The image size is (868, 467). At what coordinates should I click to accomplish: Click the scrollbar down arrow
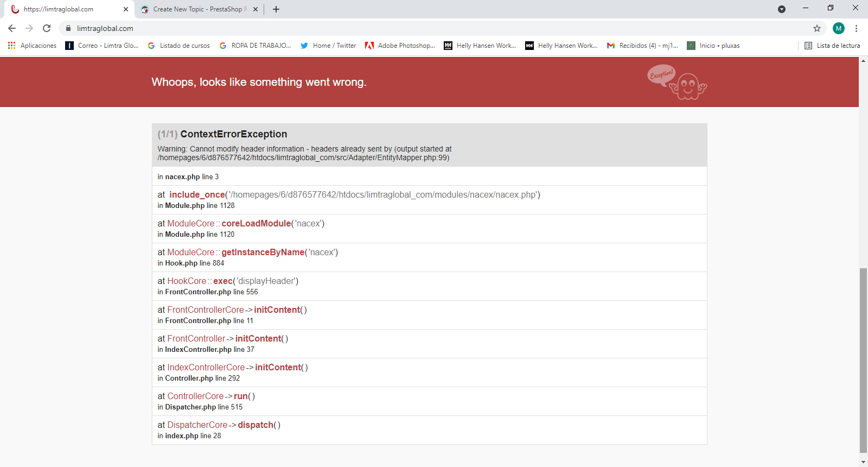(863, 462)
